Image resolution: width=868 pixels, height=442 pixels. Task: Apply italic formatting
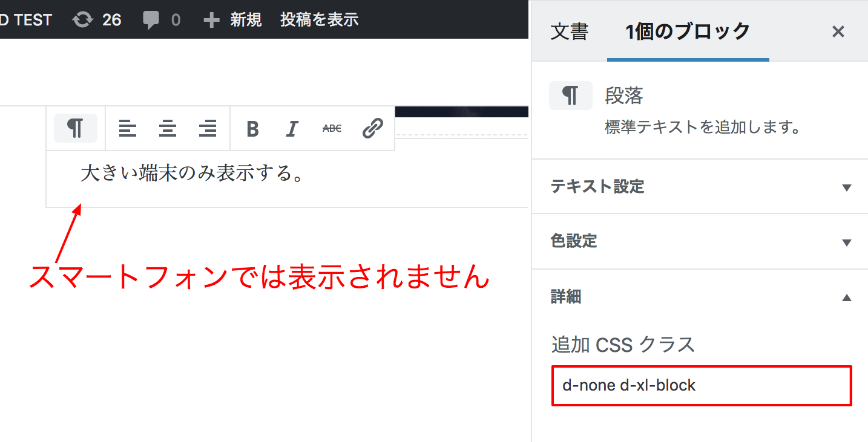coord(292,129)
